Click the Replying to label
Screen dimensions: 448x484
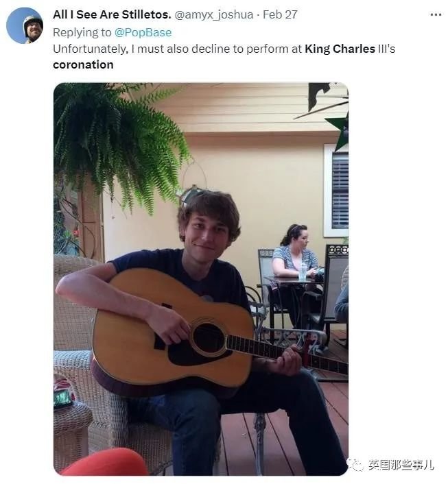click(82, 32)
